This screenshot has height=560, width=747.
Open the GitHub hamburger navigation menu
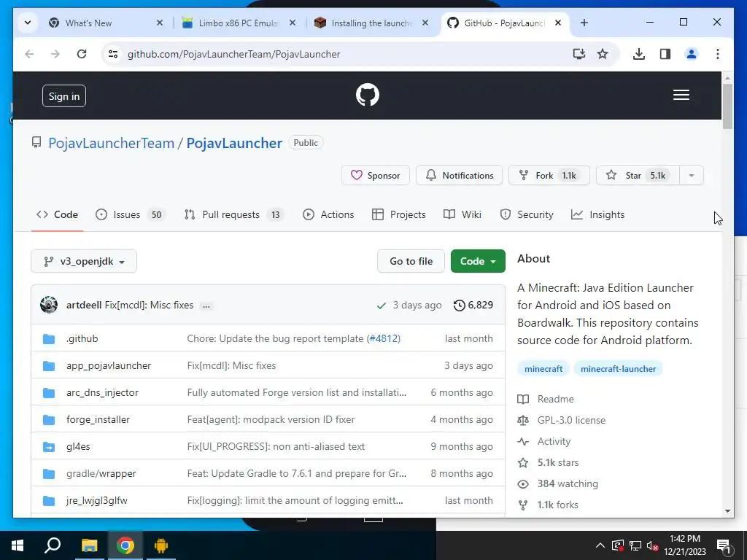tap(681, 96)
